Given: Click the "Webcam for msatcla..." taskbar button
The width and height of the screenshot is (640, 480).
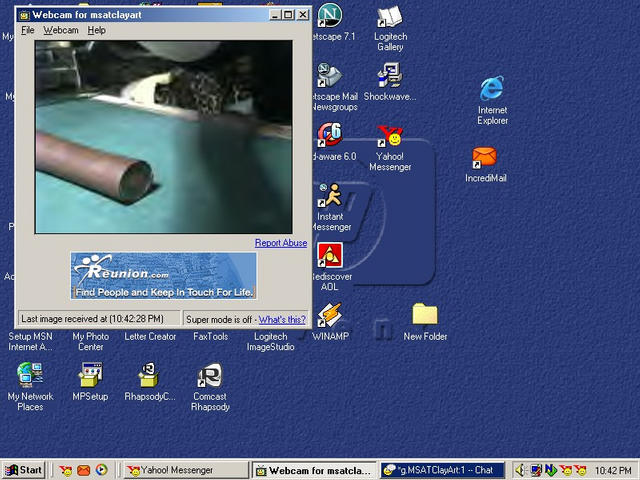Looking at the screenshot, I should 315,470.
